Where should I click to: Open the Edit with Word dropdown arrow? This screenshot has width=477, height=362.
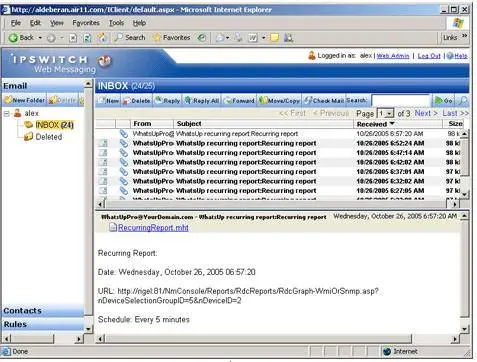pyautogui.click(x=263, y=38)
